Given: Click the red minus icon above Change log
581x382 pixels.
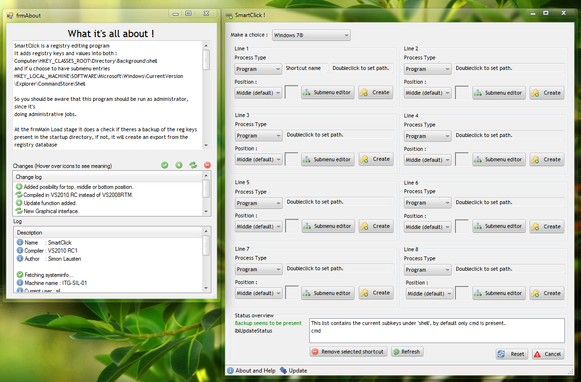Looking at the screenshot, I should [x=208, y=165].
